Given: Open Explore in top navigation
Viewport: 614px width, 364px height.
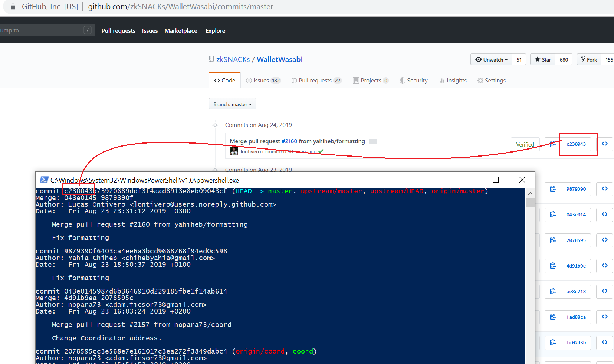Looking at the screenshot, I should click(216, 31).
